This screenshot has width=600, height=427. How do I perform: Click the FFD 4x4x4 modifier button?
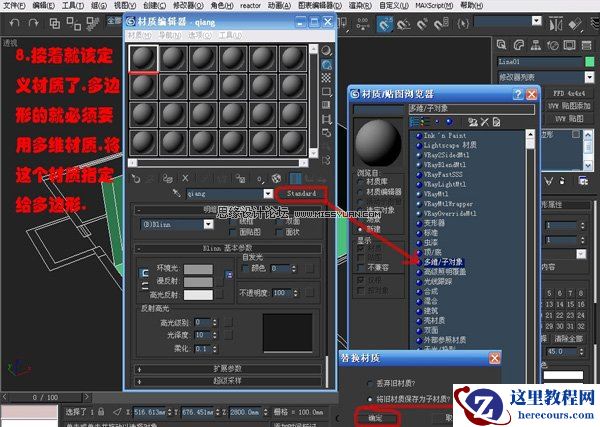point(569,93)
